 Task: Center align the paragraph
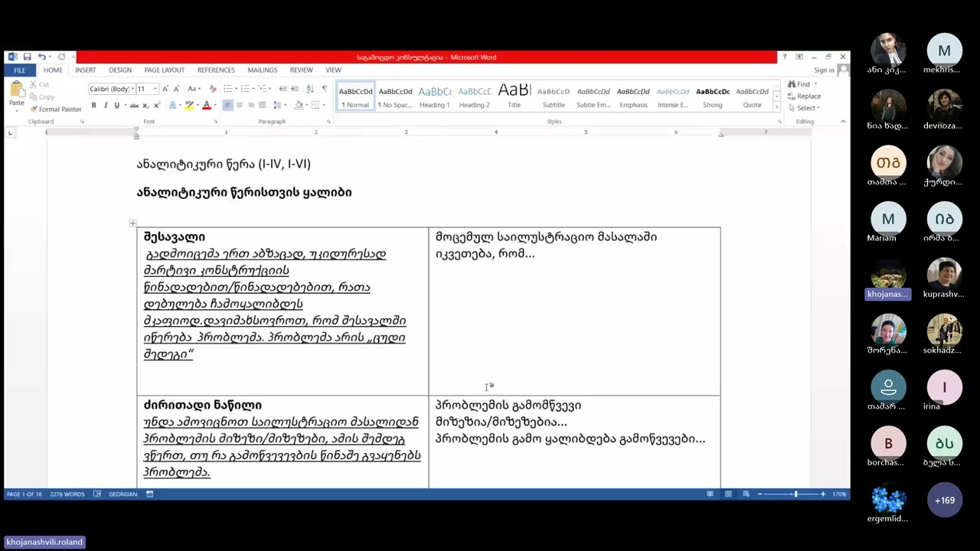coord(239,106)
